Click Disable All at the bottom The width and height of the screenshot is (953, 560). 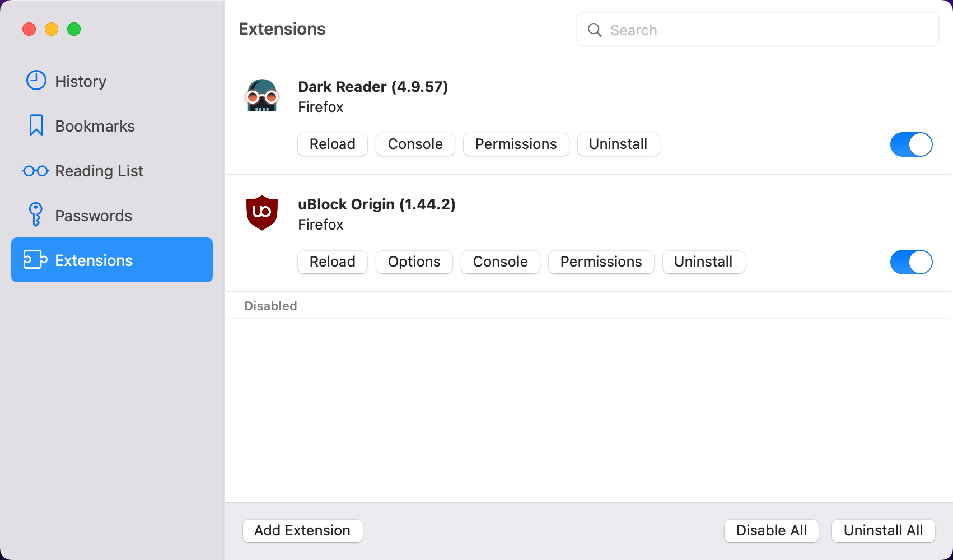click(x=771, y=530)
